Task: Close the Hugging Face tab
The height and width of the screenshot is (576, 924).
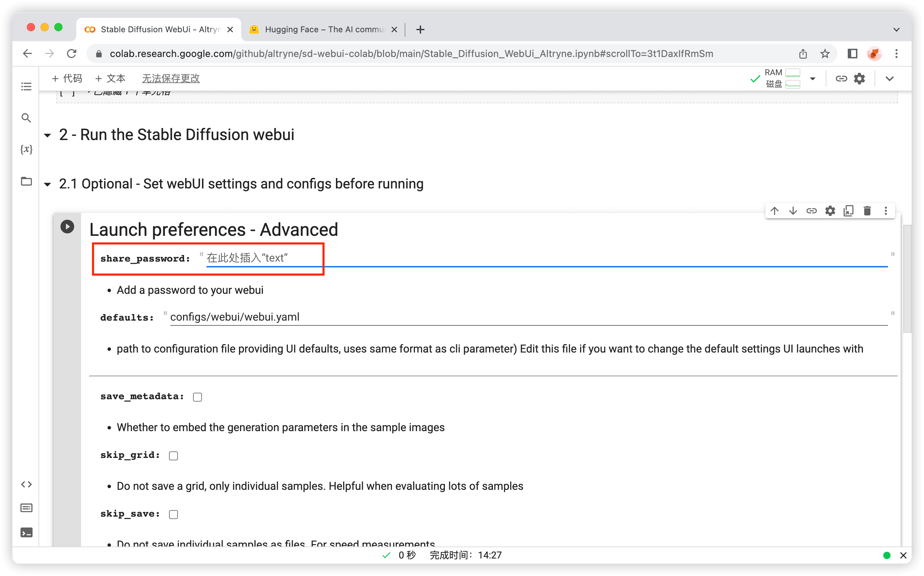Action: coord(395,29)
